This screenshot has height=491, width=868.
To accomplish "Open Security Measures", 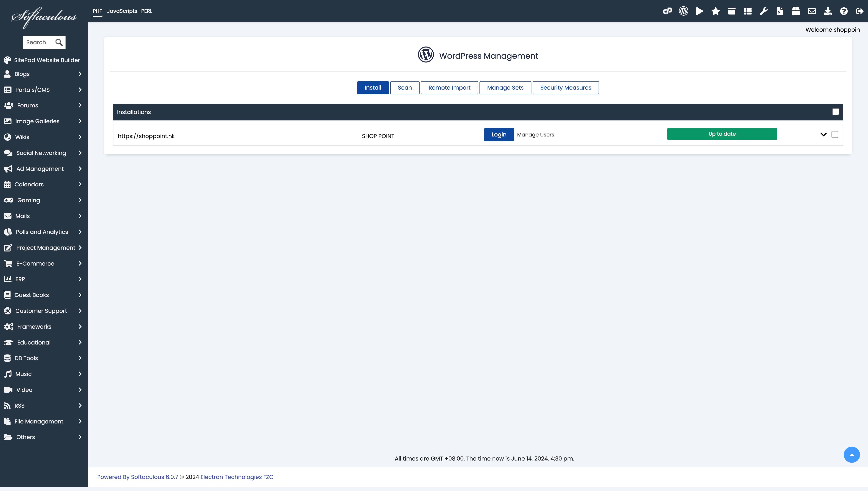I will tap(566, 88).
